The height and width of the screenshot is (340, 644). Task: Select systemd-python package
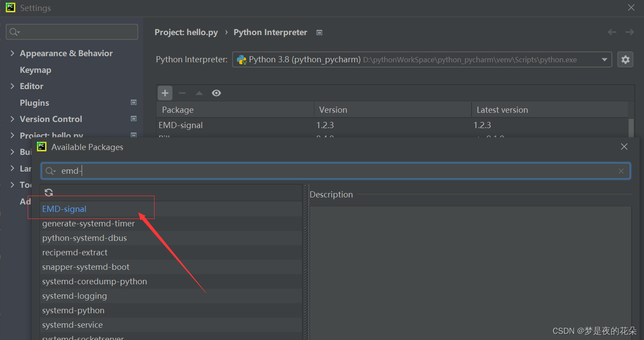[x=171, y=310]
